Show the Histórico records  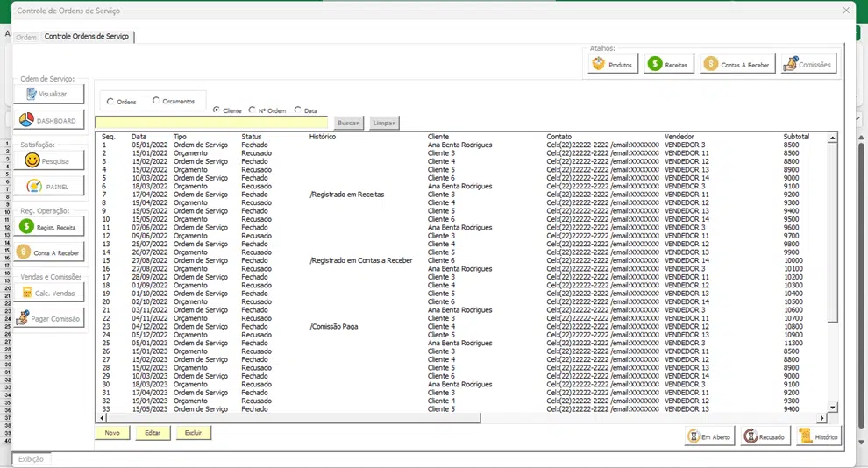(819, 436)
